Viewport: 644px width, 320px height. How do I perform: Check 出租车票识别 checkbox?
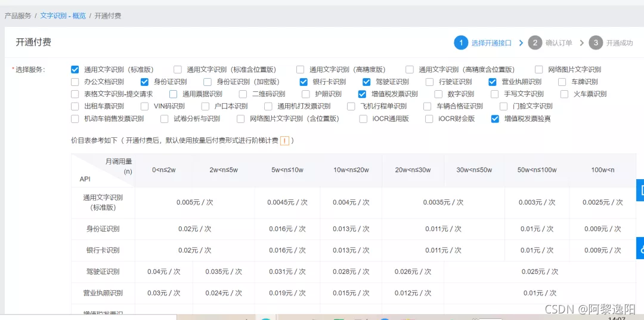pyautogui.click(x=75, y=106)
